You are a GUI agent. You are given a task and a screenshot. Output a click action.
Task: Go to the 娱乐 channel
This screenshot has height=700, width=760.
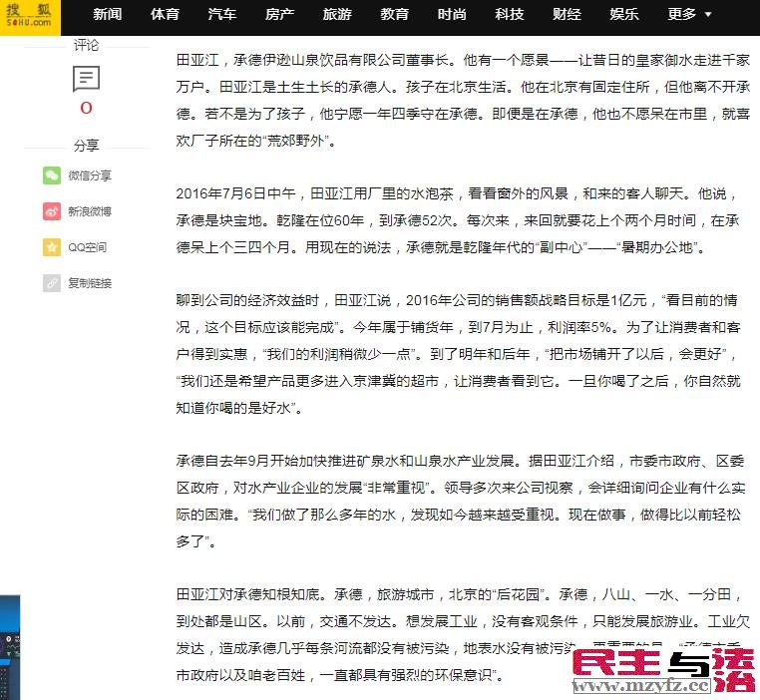(x=624, y=15)
